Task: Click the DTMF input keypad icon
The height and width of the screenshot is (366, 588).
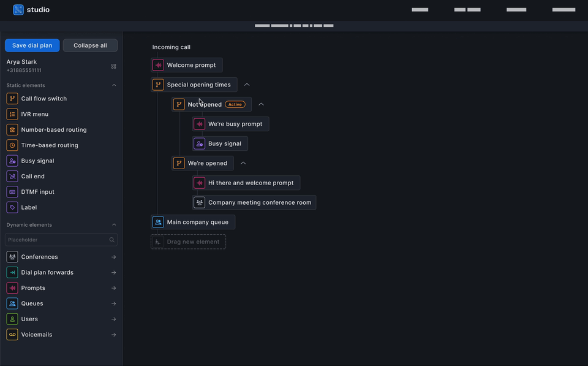Action: point(12,191)
